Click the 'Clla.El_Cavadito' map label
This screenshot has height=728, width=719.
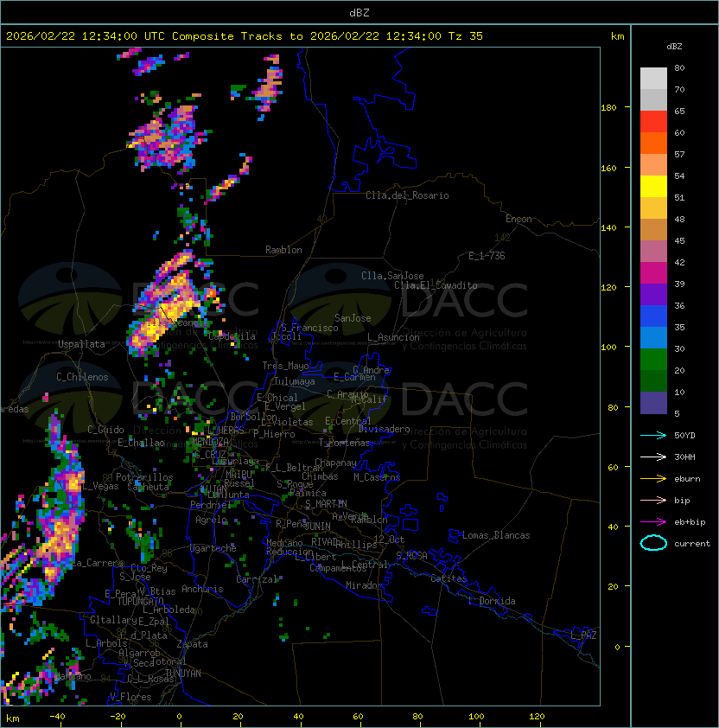tap(436, 285)
